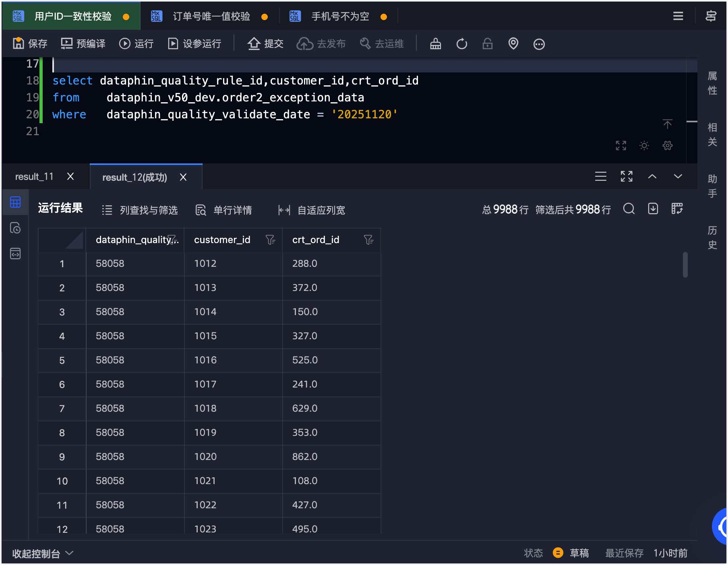
Task: Expand result panel with up chevron
Action: (652, 176)
